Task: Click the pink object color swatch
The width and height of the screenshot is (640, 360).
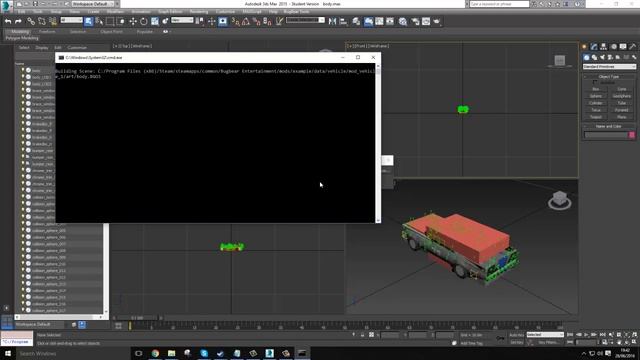Action: [x=632, y=135]
